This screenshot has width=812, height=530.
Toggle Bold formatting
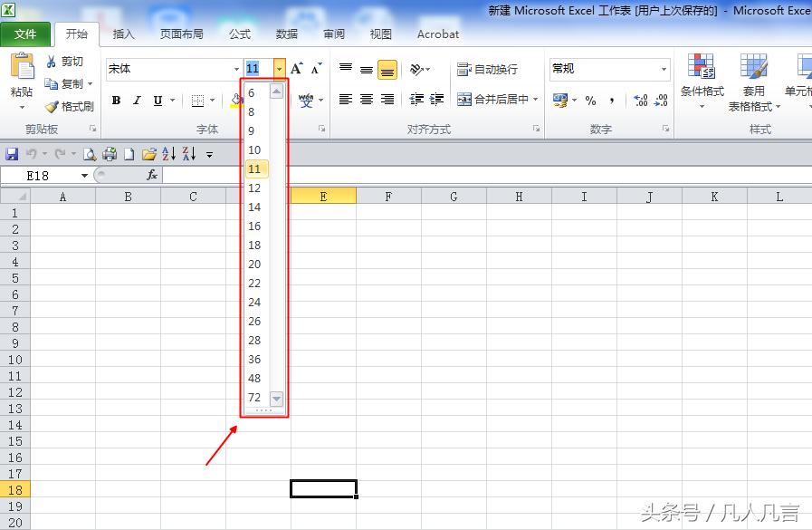click(117, 101)
